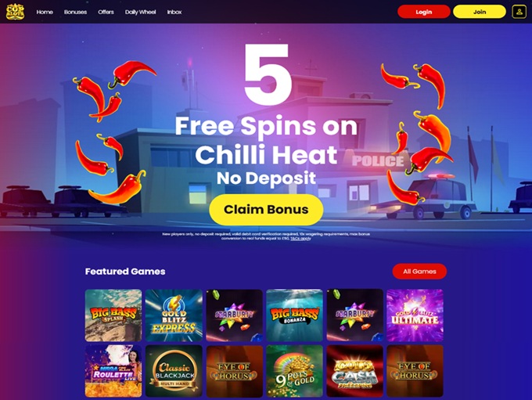Open Mega Fire Blaze Roulette Live
532x400 pixels.
(113, 371)
